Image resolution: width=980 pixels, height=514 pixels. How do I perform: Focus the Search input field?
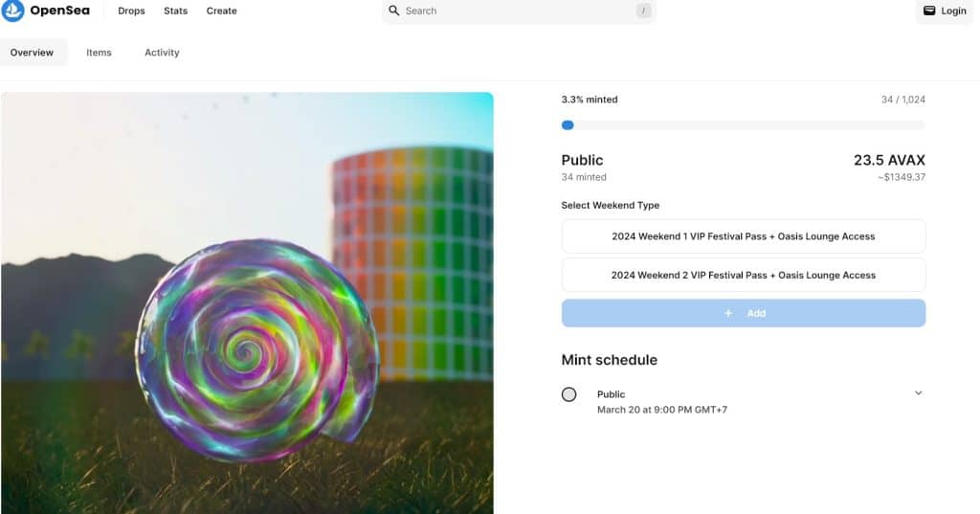pyautogui.click(x=519, y=11)
